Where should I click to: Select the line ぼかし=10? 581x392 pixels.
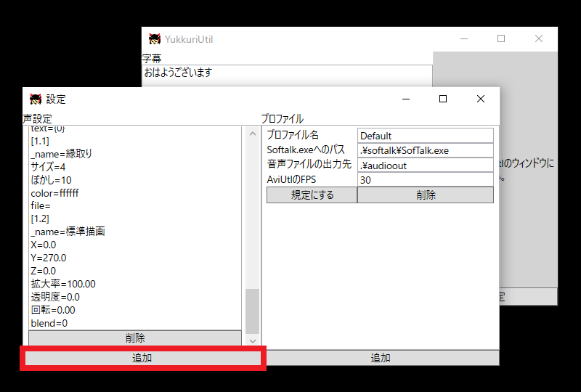51,180
